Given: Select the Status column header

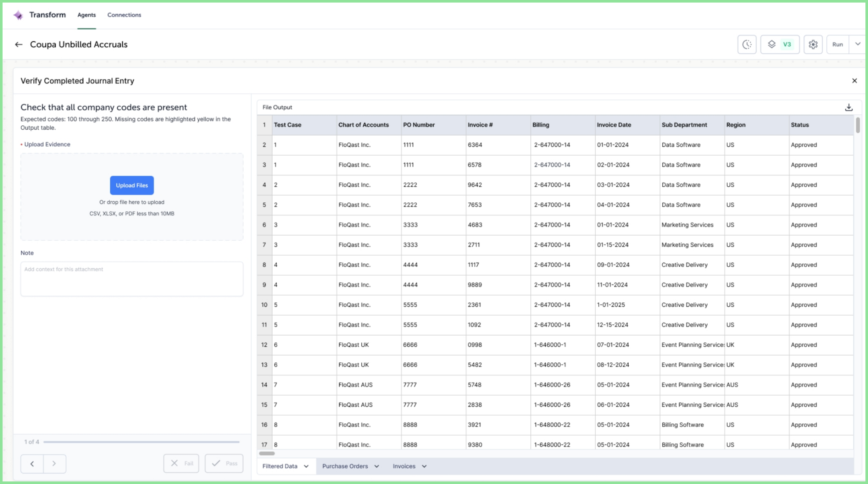Looking at the screenshot, I should pos(821,125).
